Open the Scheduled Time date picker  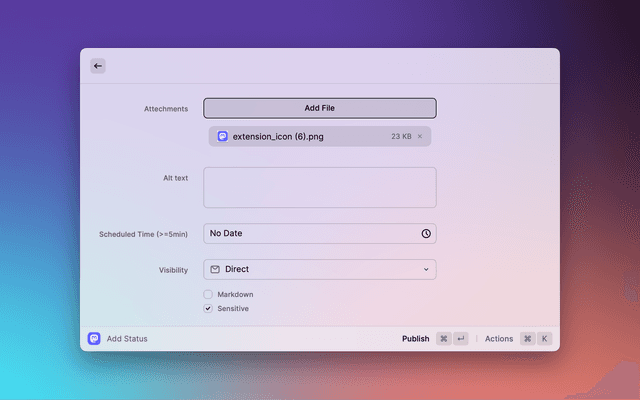coord(310,233)
